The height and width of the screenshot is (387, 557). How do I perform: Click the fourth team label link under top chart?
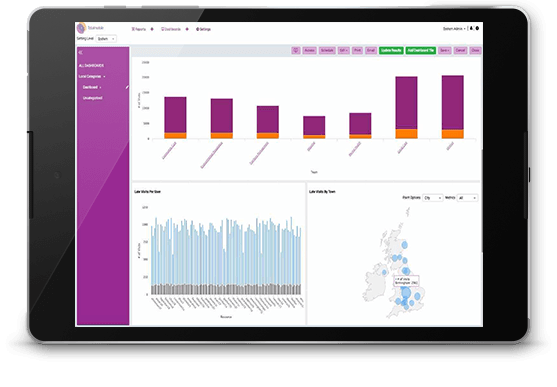tap(311, 147)
